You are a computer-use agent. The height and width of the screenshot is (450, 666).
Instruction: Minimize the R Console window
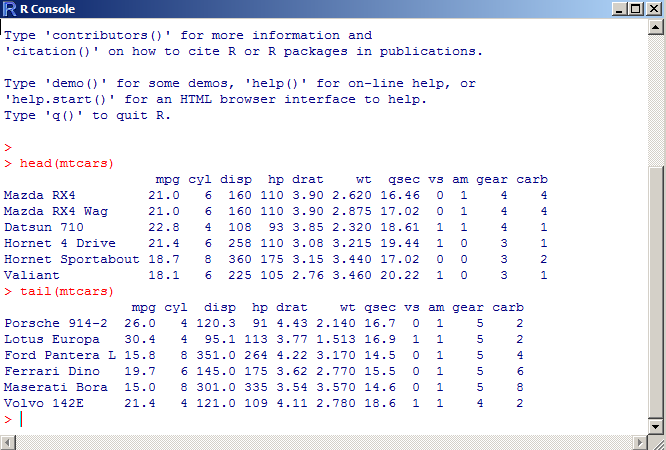(x=619, y=9)
